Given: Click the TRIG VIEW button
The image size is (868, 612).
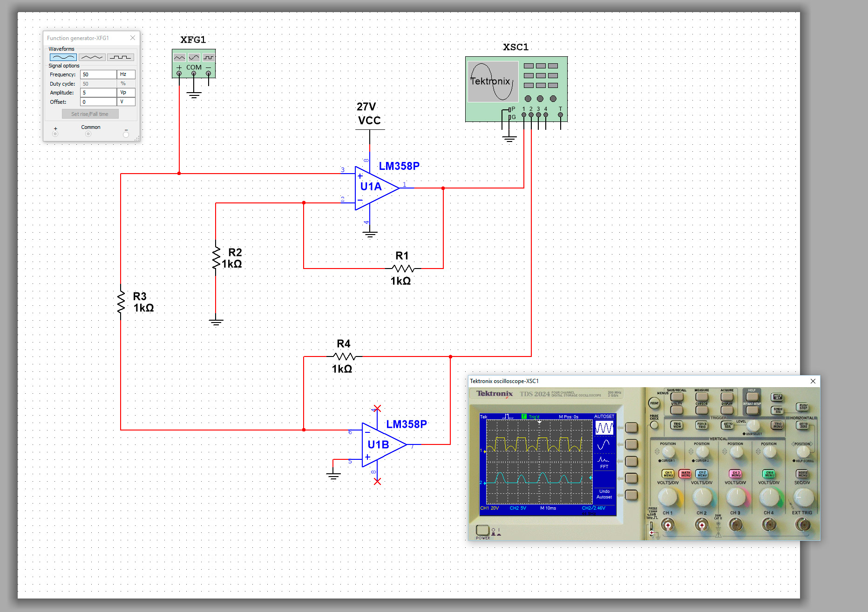Looking at the screenshot, I should [677, 425].
